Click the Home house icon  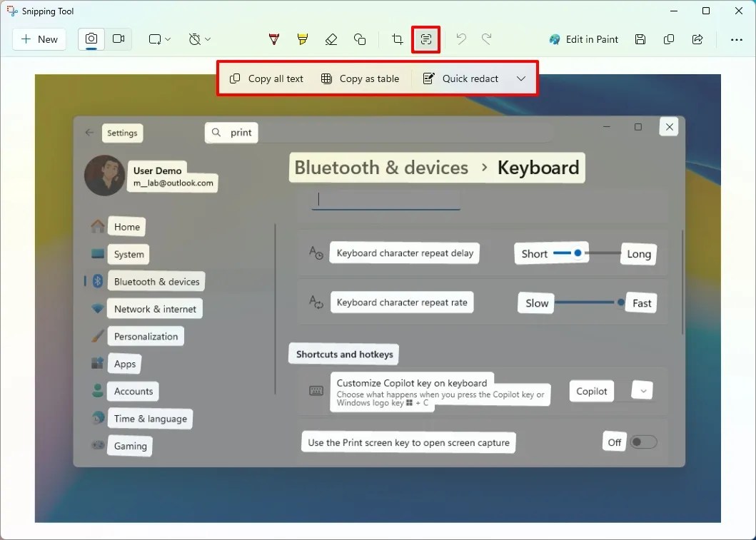[x=97, y=226]
